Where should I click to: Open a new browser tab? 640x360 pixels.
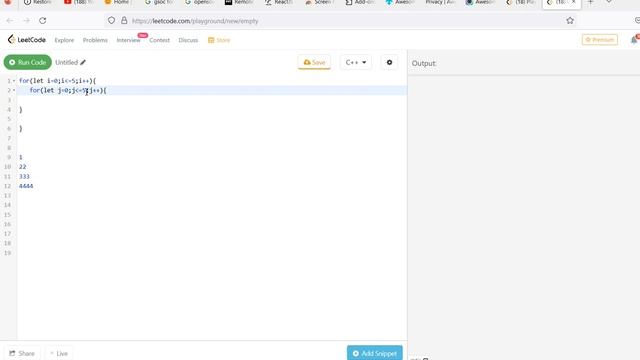[590, 2]
